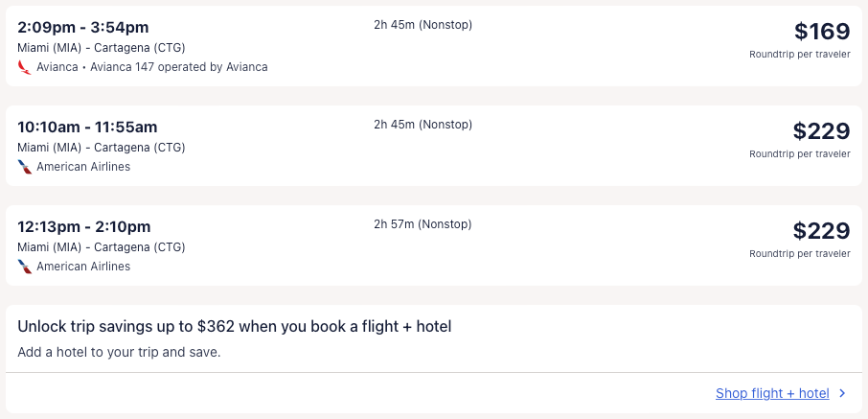Click Miami (MIA) - Cartagena (CTG) on Avianca flight
Viewport: 868px width, 419px height.
pyautogui.click(x=102, y=48)
